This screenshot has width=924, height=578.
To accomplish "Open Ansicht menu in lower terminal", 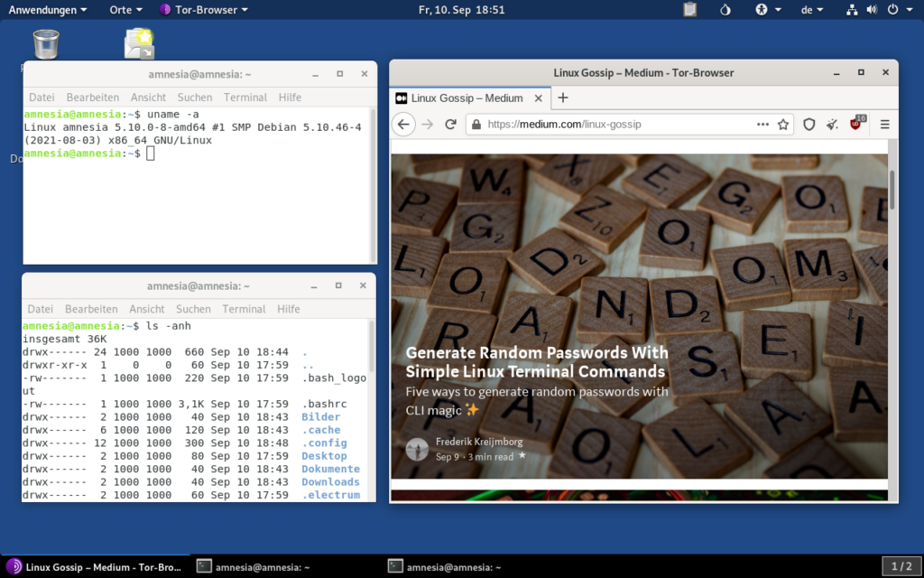I will 147,309.
